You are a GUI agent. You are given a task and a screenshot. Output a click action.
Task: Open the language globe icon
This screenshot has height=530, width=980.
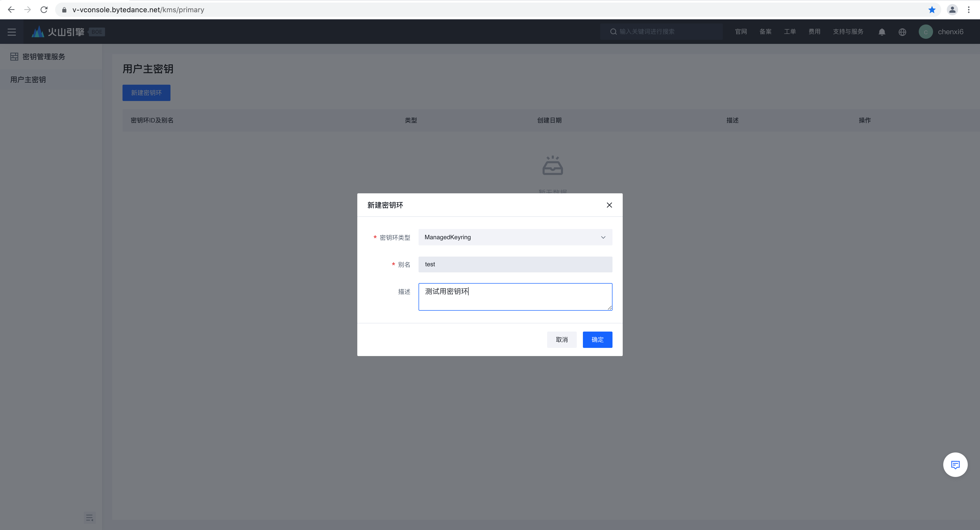pos(902,32)
